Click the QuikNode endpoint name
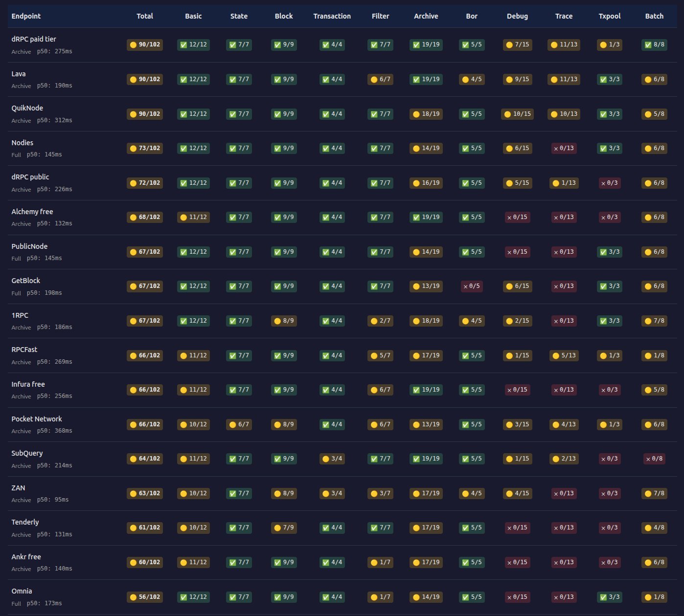684x616 pixels. (x=27, y=108)
